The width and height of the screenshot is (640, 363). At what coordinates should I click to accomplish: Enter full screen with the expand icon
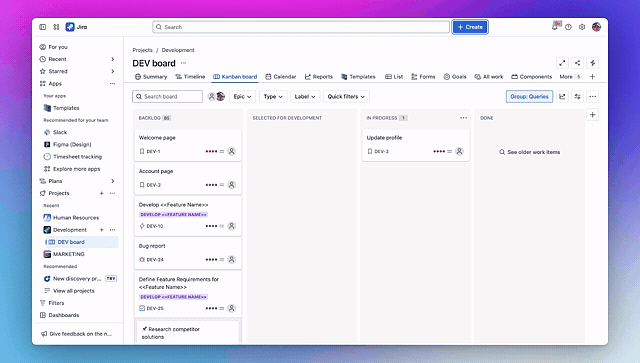562,63
